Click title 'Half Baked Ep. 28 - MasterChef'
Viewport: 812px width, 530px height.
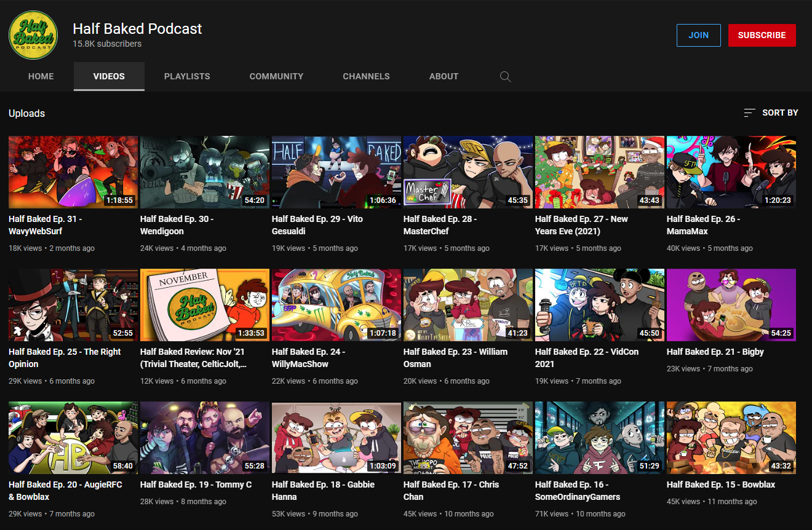click(x=440, y=225)
